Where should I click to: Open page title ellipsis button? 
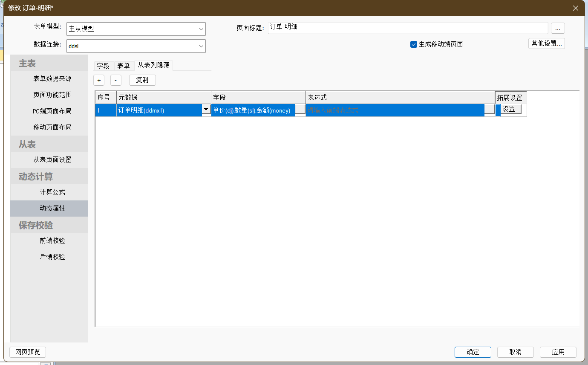pos(558,28)
